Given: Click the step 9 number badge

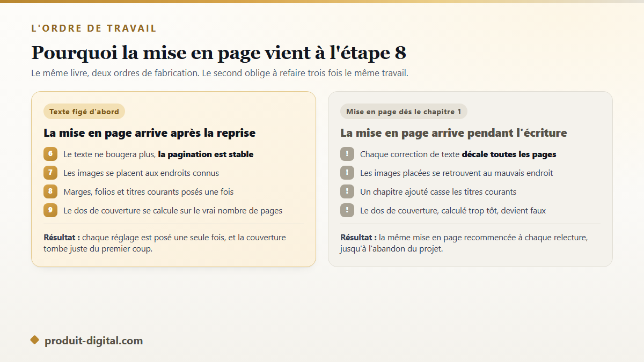Looking at the screenshot, I should tap(50, 210).
